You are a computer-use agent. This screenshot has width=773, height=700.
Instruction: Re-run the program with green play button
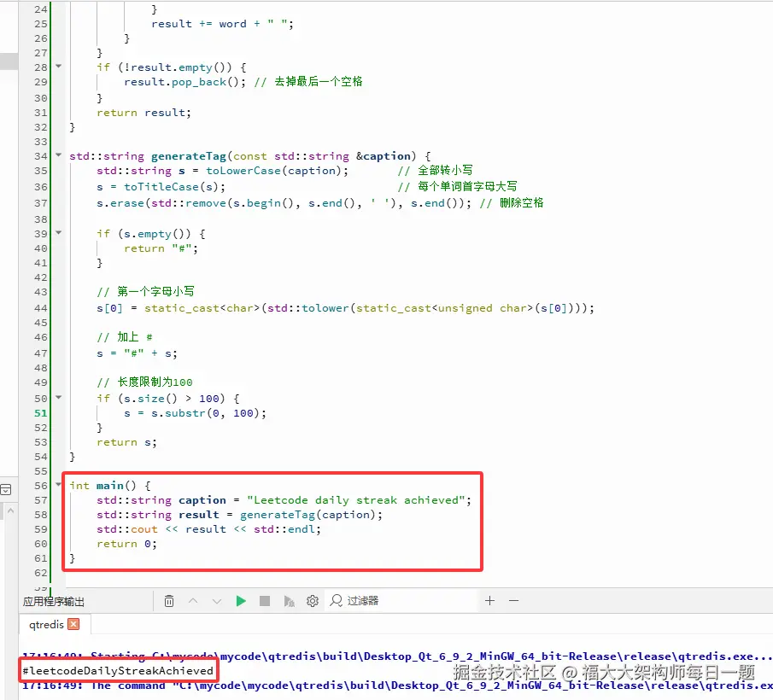[x=241, y=601]
